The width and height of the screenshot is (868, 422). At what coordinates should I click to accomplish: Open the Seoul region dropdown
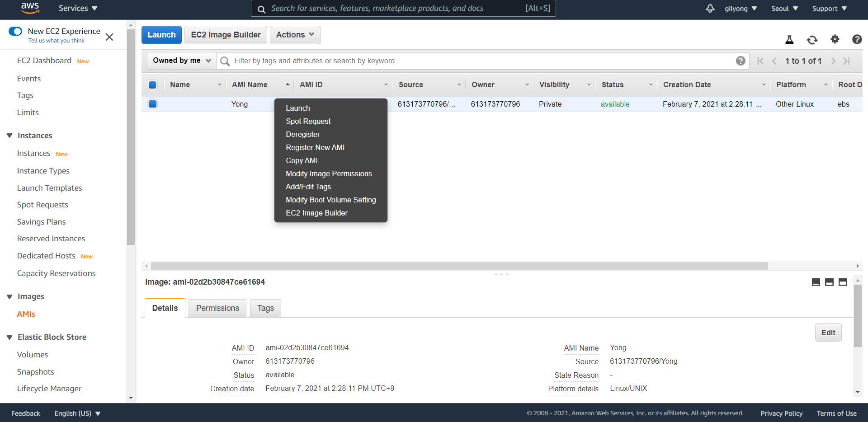[784, 9]
